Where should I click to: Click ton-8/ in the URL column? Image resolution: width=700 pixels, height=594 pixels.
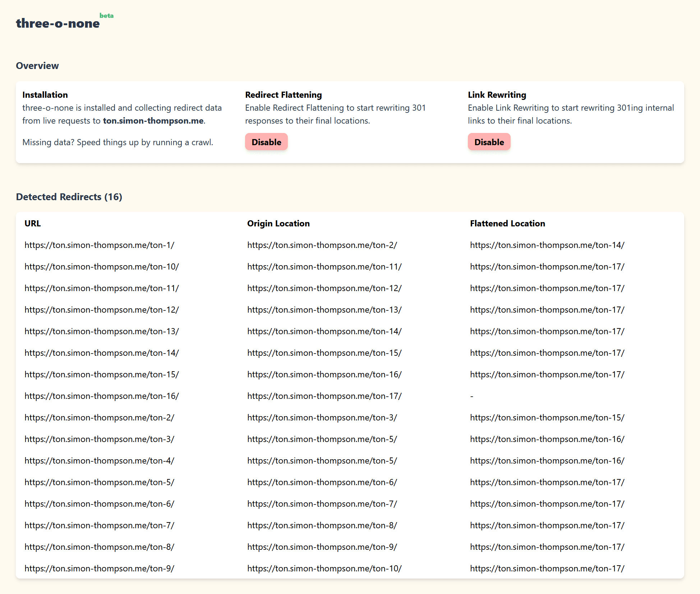[100, 547]
